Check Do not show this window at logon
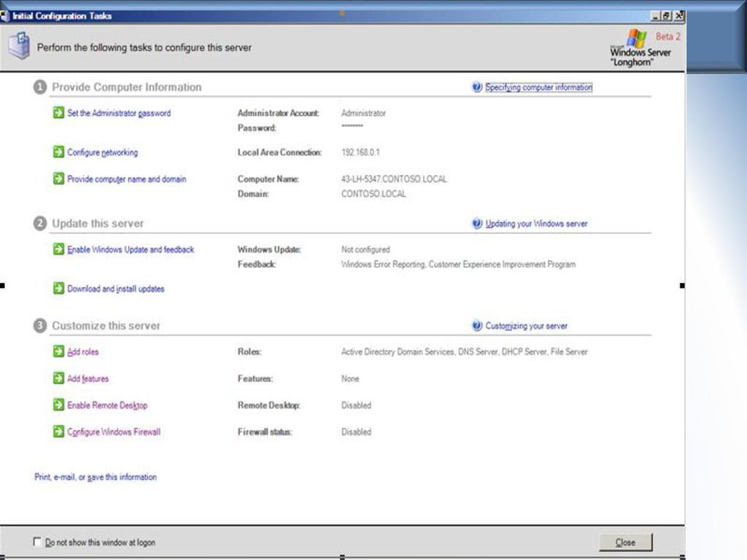The height and width of the screenshot is (560, 747). click(x=37, y=542)
